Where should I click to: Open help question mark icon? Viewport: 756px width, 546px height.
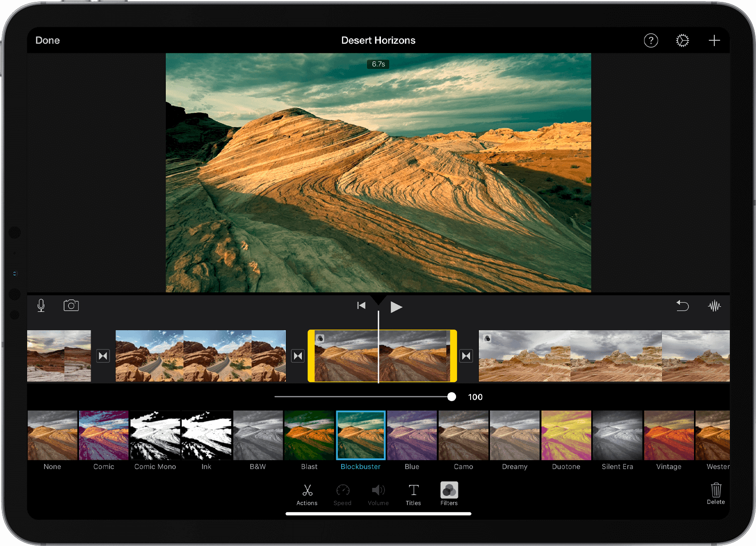[651, 41]
